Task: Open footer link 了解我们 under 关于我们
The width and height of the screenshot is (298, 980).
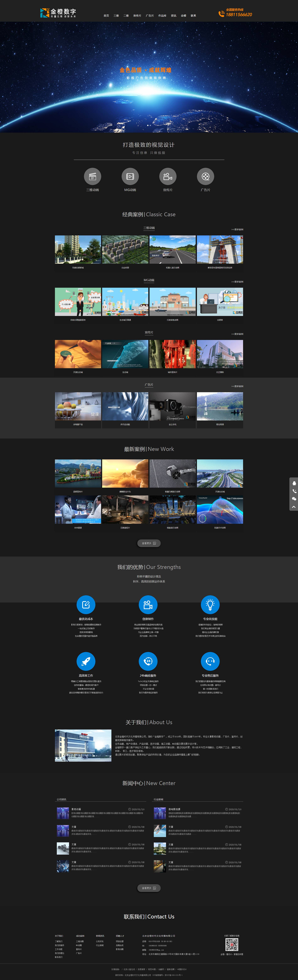Action: (59, 941)
